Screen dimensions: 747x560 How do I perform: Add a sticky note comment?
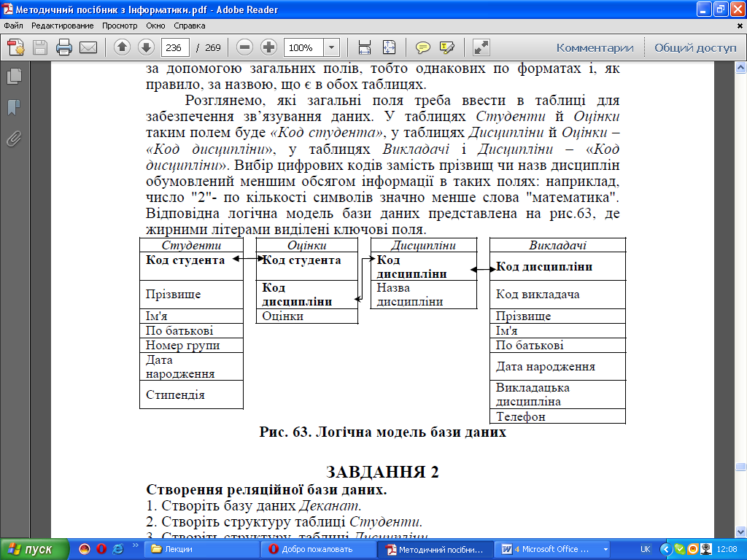tap(422, 47)
